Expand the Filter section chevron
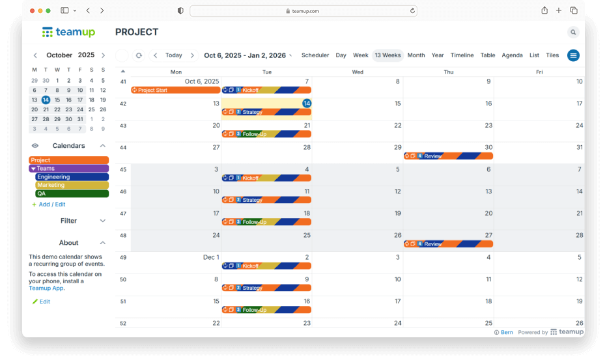The height and width of the screenshot is (364, 607). (x=103, y=221)
